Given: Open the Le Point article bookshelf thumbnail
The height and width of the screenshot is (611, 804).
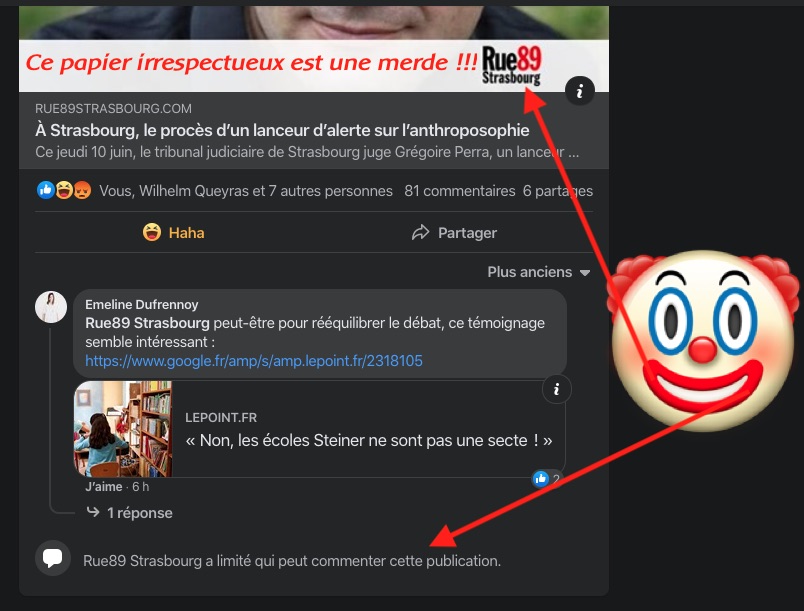Looking at the screenshot, I should 123,429.
